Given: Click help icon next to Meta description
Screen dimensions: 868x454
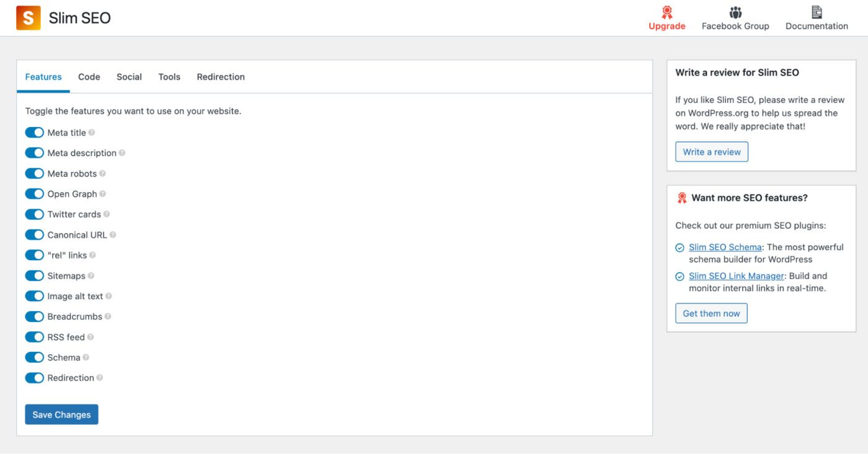Looking at the screenshot, I should (122, 153).
